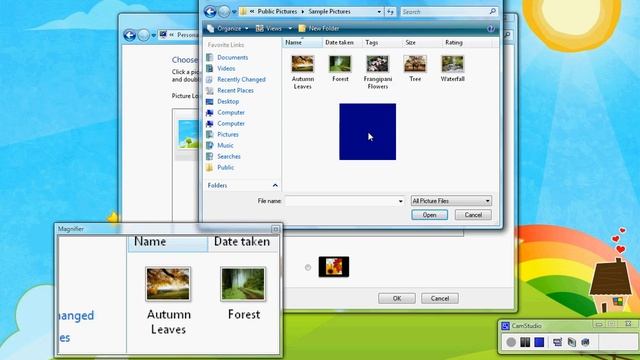This screenshot has width=640, height=360.
Task: Open Videos favorite link
Action: coord(226,69)
